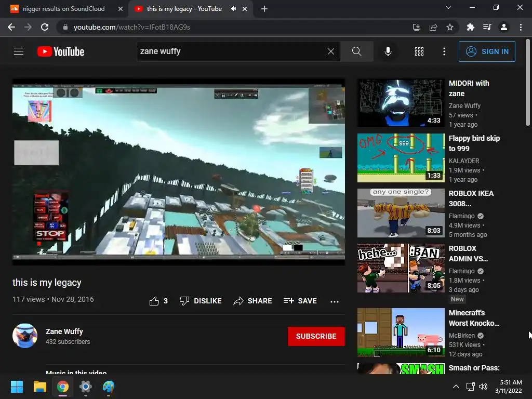Open Zane Wuffy channel avatar
The width and height of the screenshot is (532, 399).
pyautogui.click(x=25, y=336)
